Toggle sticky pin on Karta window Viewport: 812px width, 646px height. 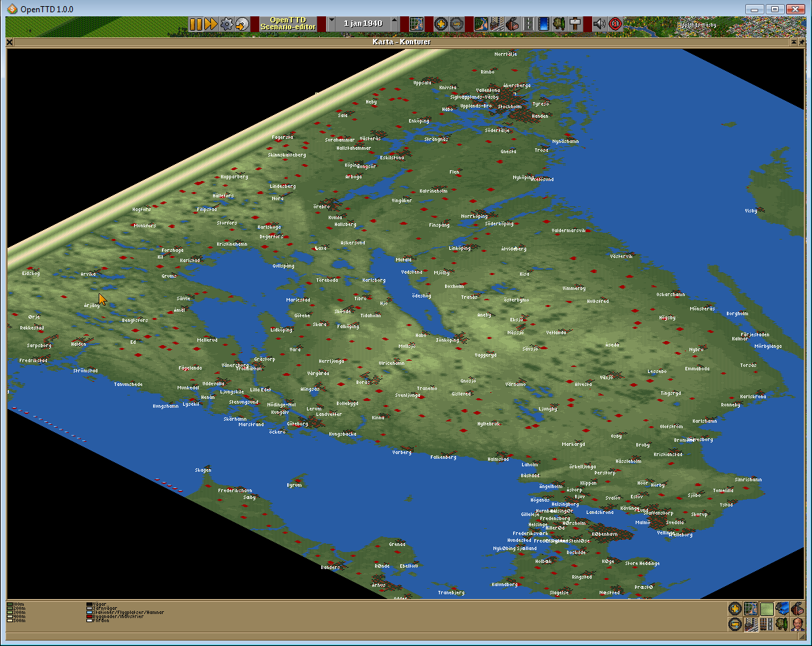[802, 42]
